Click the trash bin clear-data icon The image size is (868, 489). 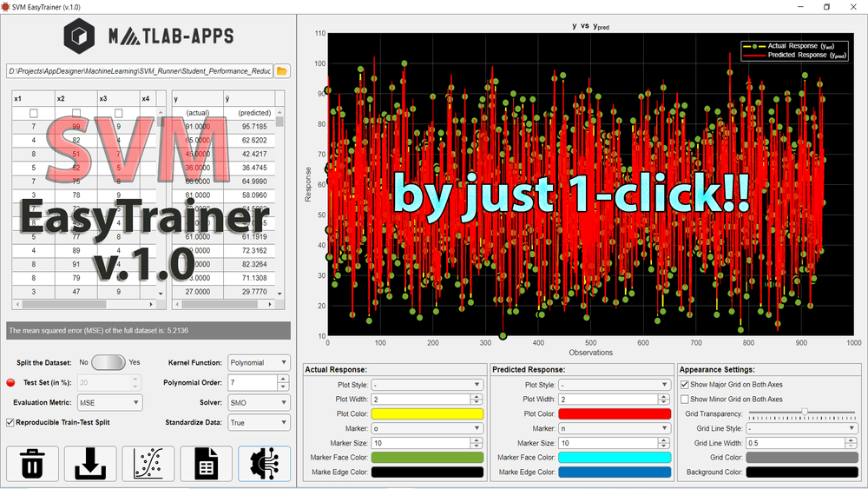[x=33, y=464]
